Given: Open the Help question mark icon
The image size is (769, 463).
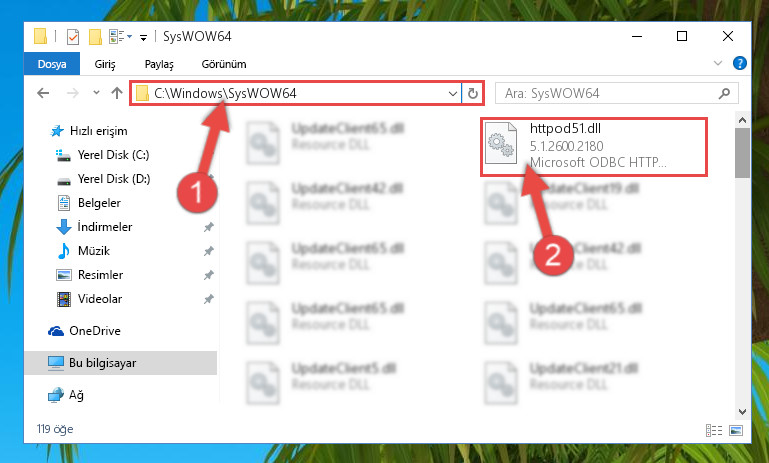Looking at the screenshot, I should pos(739,63).
